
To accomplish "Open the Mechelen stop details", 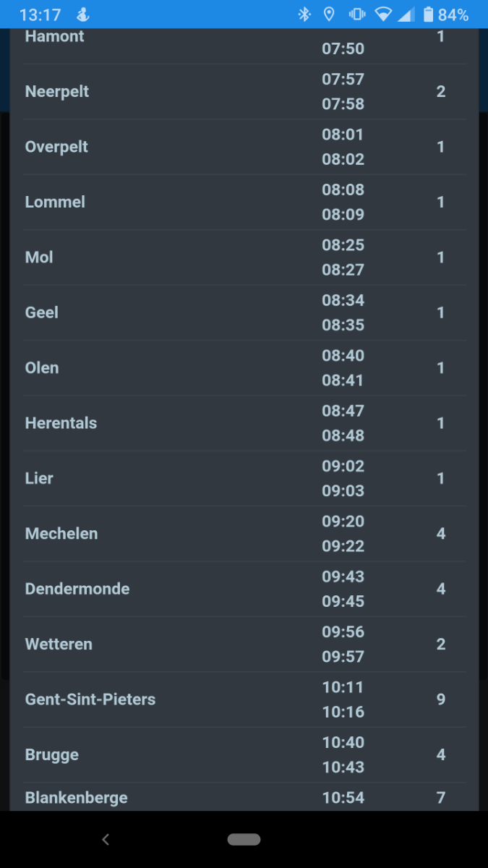I will pyautogui.click(x=61, y=534).
